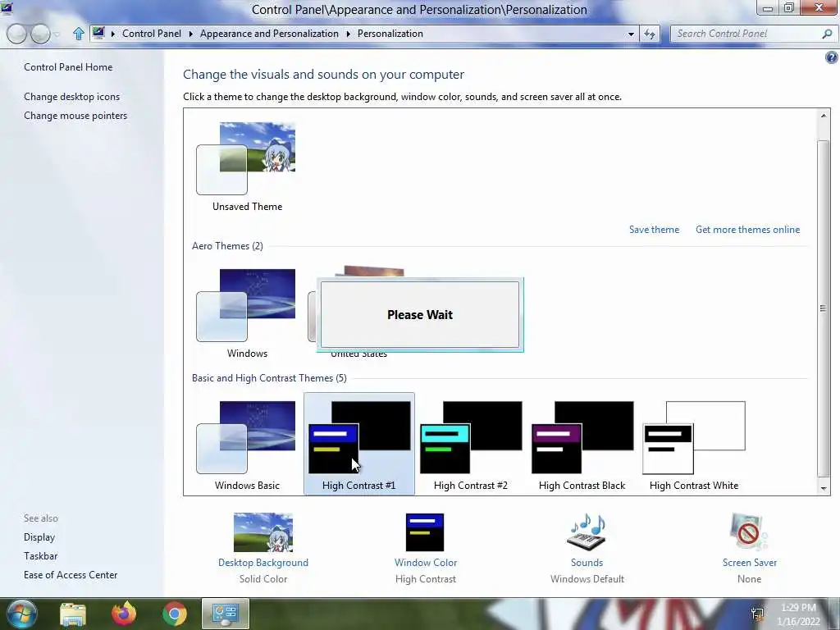Click the Control Panel taskbar button

226,614
